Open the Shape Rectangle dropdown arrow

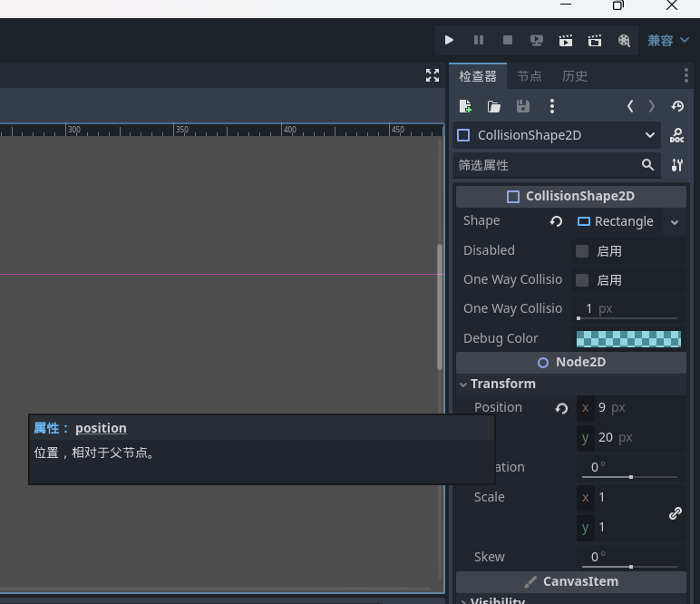(x=674, y=222)
